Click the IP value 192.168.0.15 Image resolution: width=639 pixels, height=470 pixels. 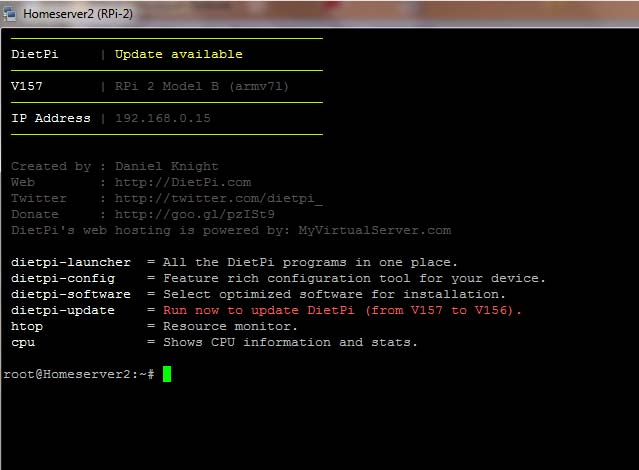click(163, 118)
